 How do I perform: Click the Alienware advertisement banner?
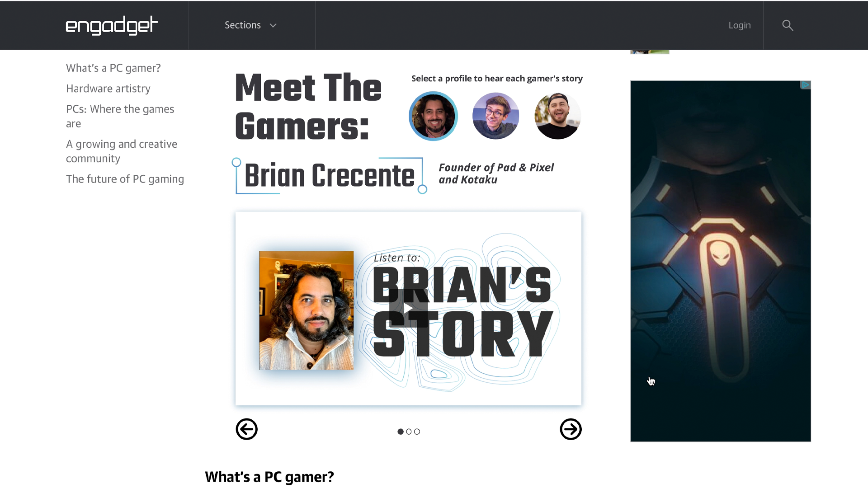click(x=721, y=261)
